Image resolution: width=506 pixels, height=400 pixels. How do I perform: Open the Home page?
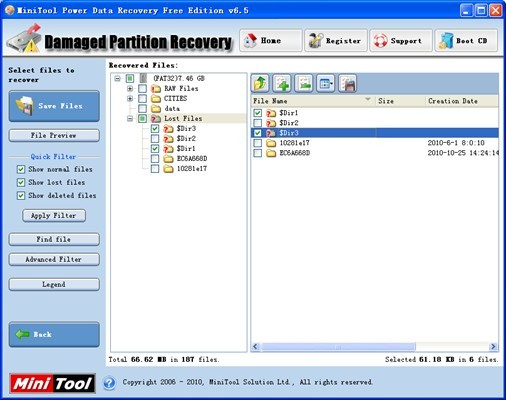pyautogui.click(x=271, y=40)
